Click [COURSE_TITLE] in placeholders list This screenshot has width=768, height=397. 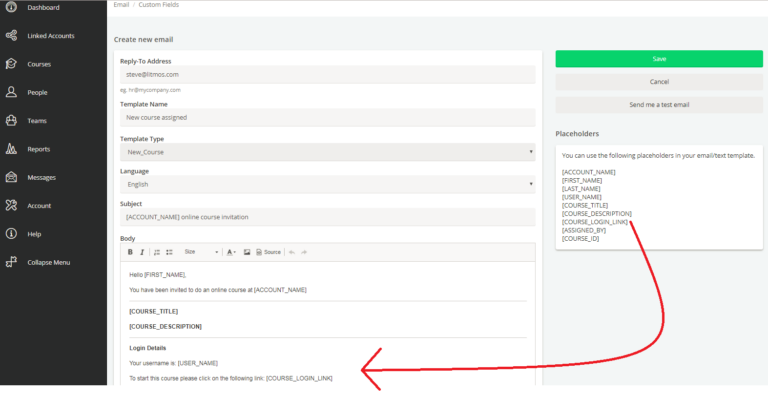point(585,205)
